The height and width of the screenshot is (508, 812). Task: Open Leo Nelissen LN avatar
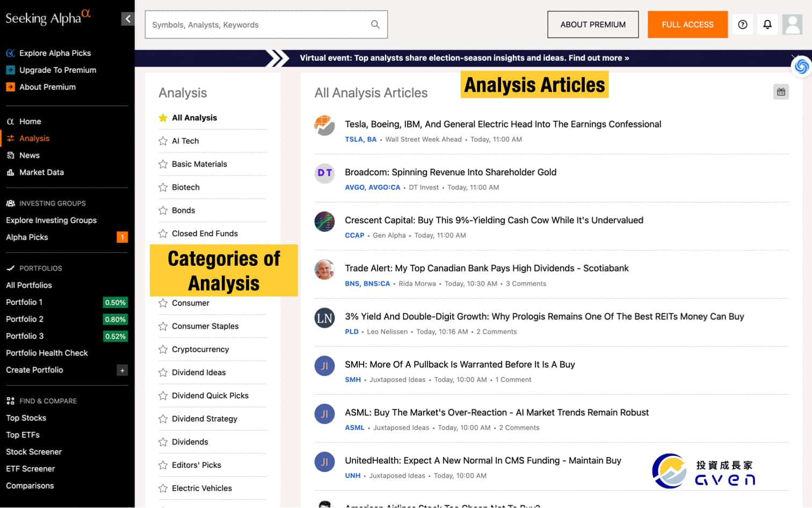pos(324,317)
